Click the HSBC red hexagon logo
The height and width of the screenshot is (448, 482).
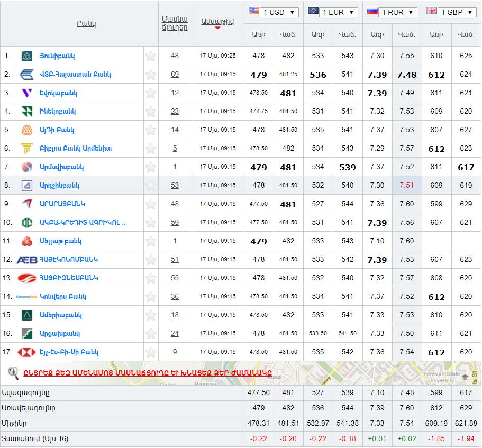pyautogui.click(x=27, y=352)
